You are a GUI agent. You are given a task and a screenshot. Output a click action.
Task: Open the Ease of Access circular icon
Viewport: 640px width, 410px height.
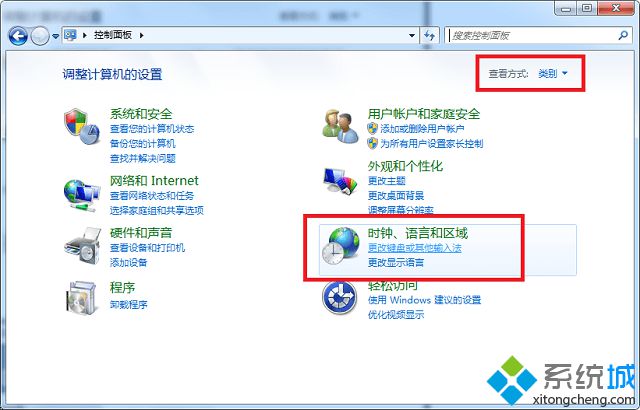click(x=339, y=297)
